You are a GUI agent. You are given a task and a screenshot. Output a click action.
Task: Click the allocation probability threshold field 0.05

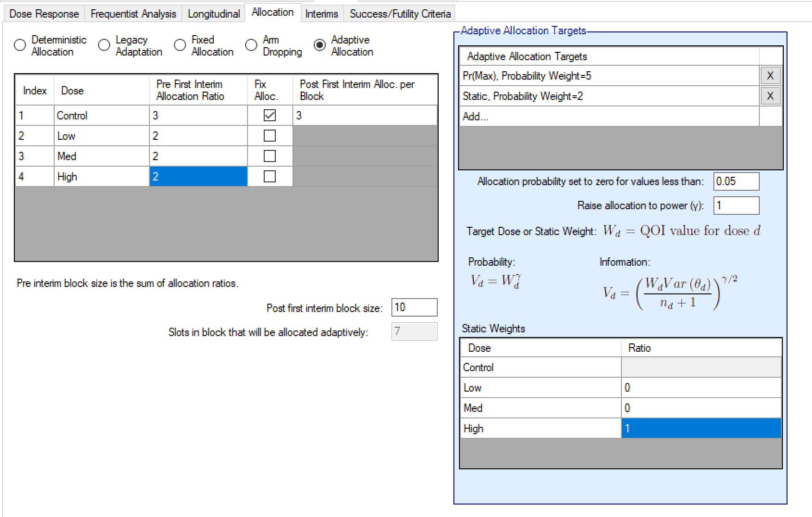tap(736, 181)
